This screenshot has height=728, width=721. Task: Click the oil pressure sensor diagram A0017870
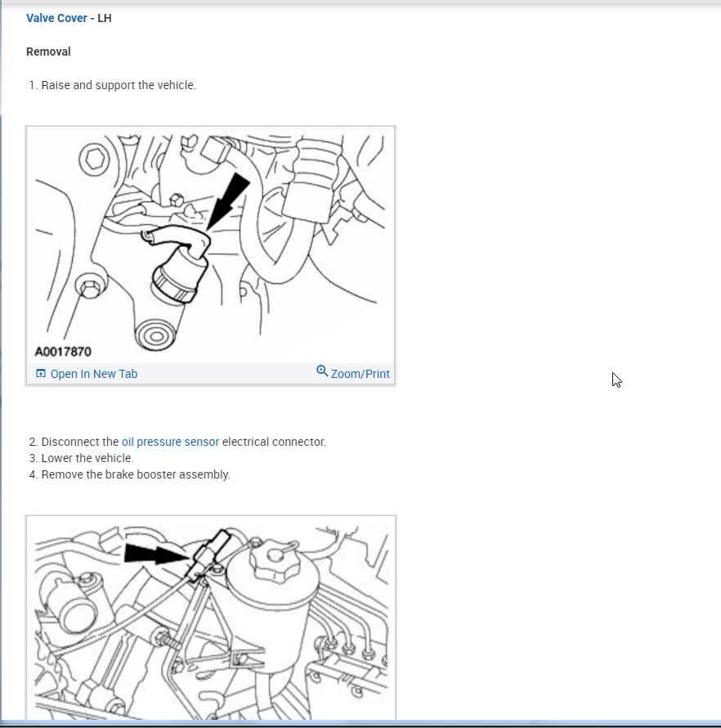211,245
